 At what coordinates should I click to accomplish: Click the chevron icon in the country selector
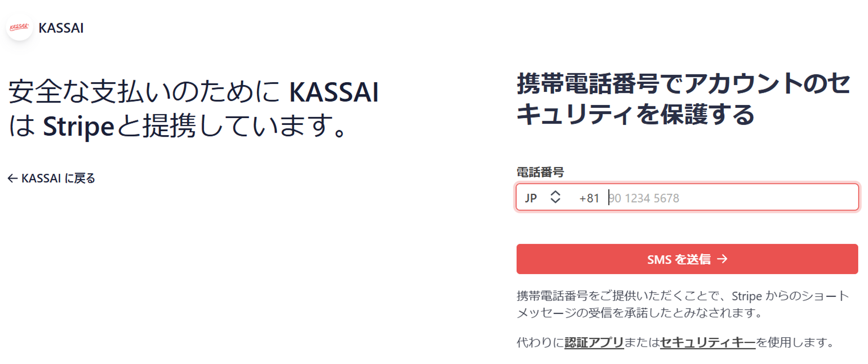(x=554, y=197)
